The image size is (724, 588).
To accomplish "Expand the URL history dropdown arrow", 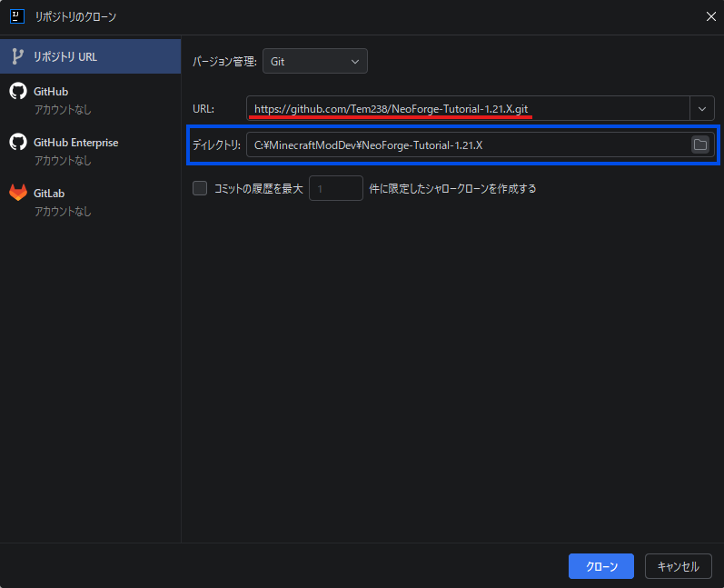I will 701,108.
